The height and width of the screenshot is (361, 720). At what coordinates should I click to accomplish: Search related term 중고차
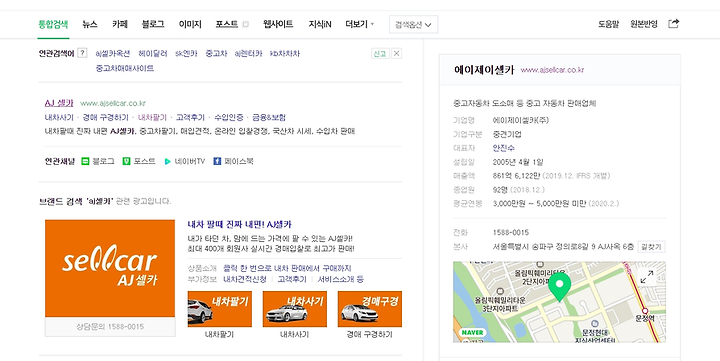pyautogui.click(x=216, y=53)
